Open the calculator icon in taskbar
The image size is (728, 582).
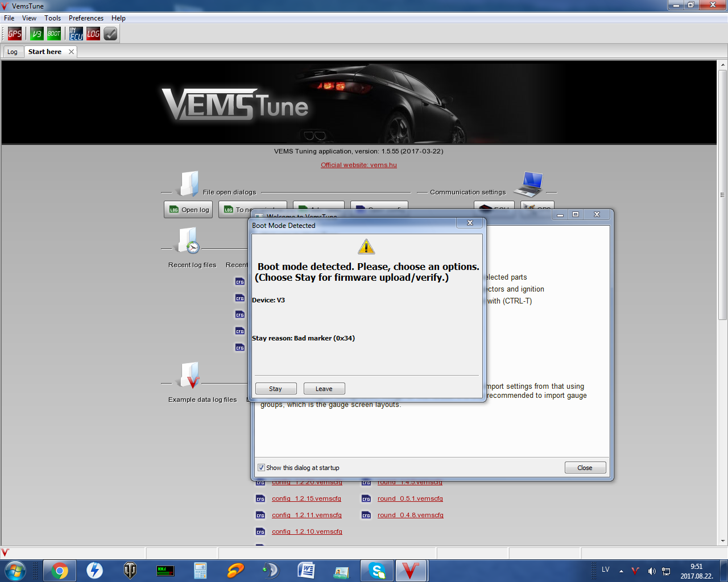(x=200, y=570)
